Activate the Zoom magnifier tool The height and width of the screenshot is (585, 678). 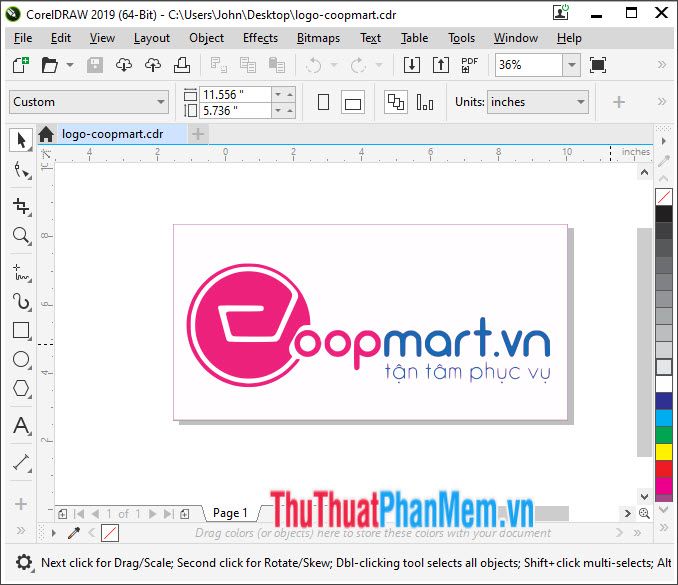coord(21,236)
